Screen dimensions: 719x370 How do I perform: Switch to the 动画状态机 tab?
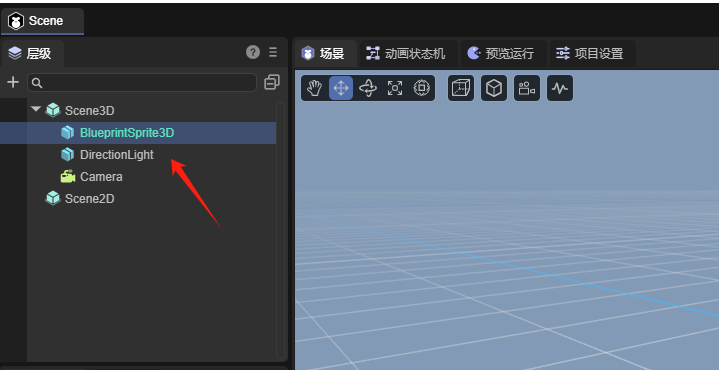coord(406,54)
